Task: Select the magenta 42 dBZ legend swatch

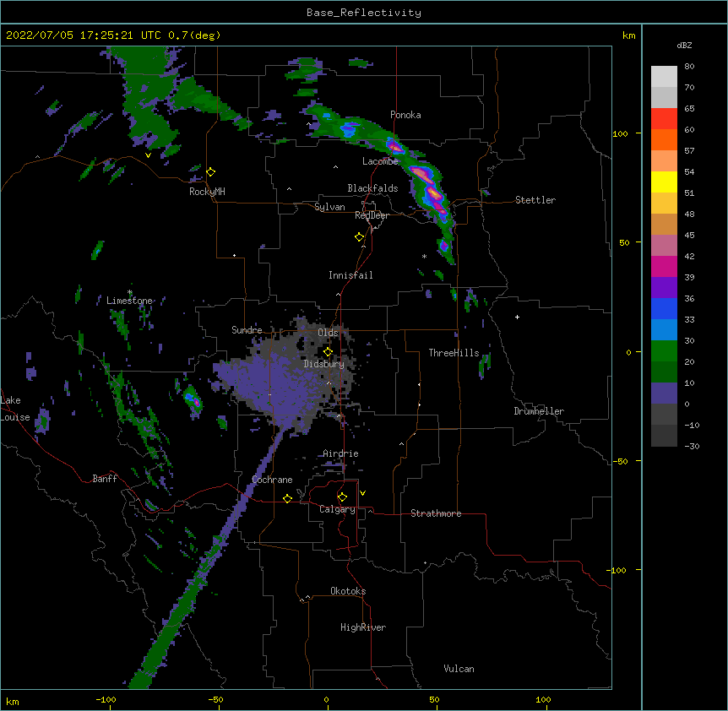Action: point(664,266)
